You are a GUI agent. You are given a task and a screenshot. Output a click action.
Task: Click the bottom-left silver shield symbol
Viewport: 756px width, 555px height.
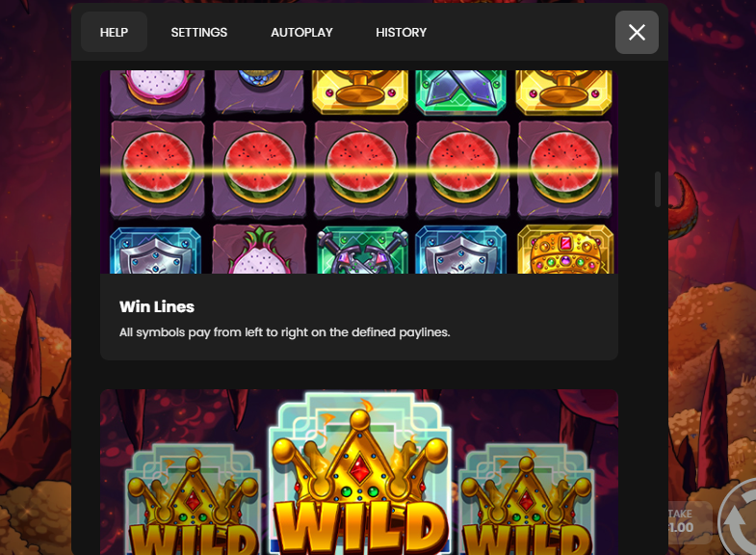click(155, 251)
